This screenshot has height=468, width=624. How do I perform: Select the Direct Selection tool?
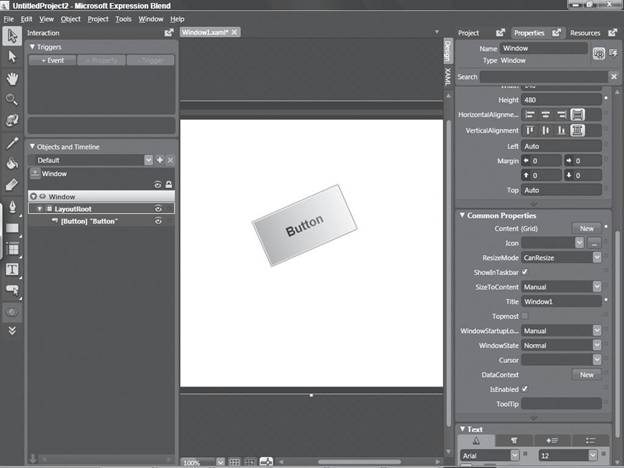[x=12, y=57]
